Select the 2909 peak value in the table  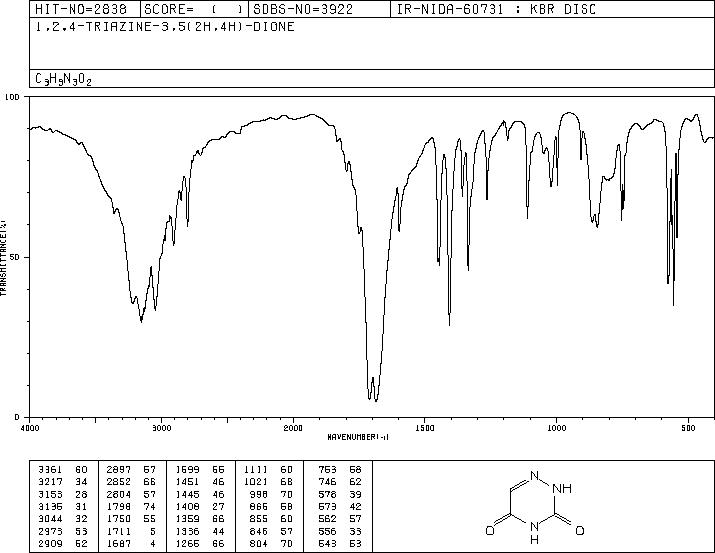tap(50, 543)
